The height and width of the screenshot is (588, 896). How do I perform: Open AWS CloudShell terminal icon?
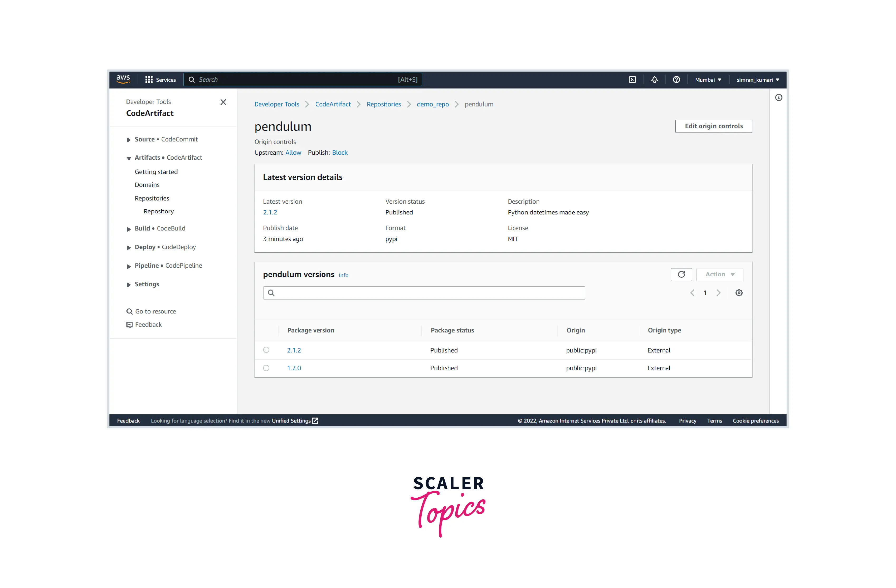632,80
